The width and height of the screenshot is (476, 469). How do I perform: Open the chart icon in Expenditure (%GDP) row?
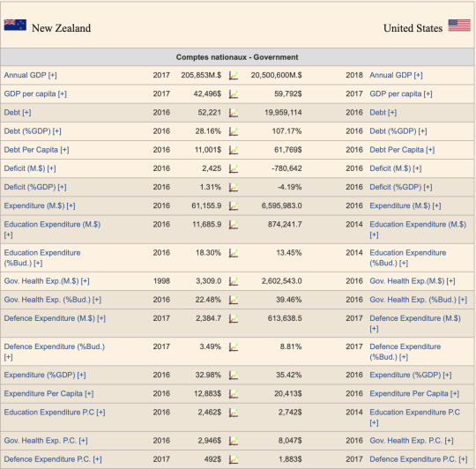[x=234, y=376]
